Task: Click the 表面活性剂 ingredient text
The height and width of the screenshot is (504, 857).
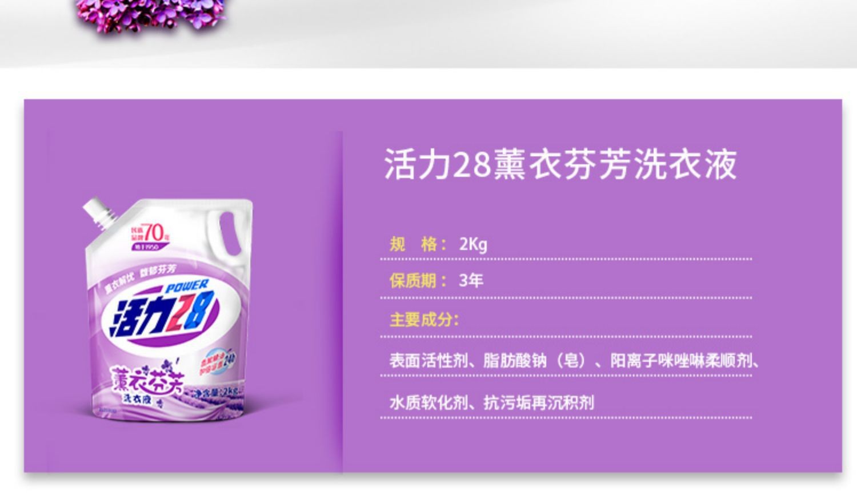Action: (x=428, y=361)
